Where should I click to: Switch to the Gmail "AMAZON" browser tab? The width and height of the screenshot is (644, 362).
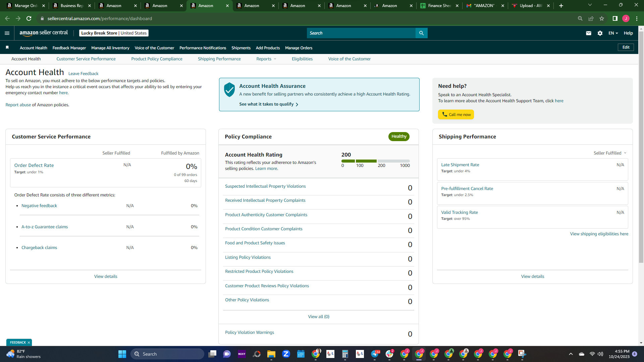[x=485, y=6]
